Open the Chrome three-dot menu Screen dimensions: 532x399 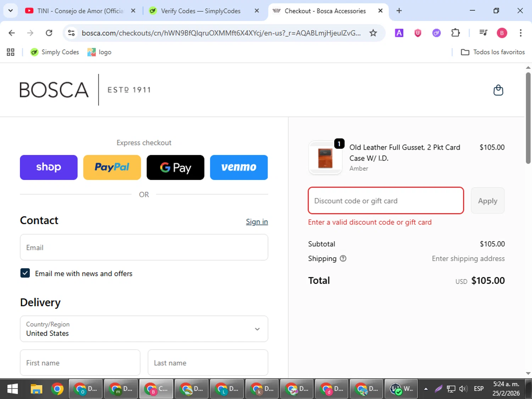pos(521,33)
